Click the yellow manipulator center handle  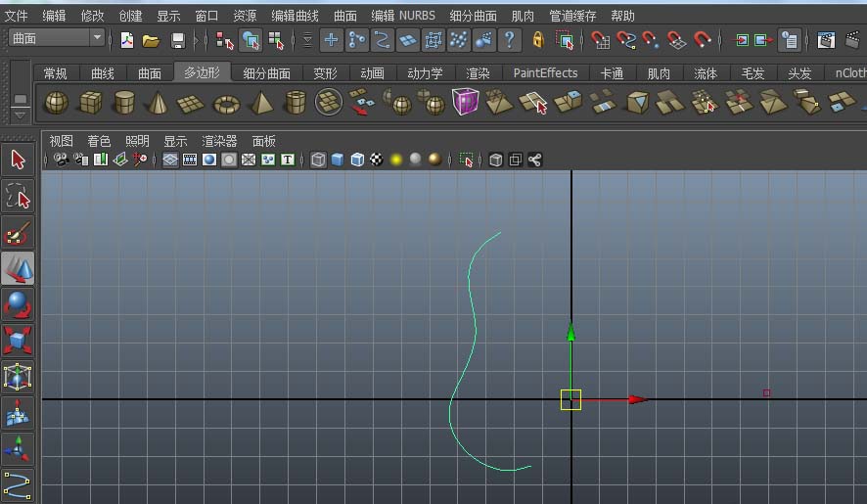570,399
